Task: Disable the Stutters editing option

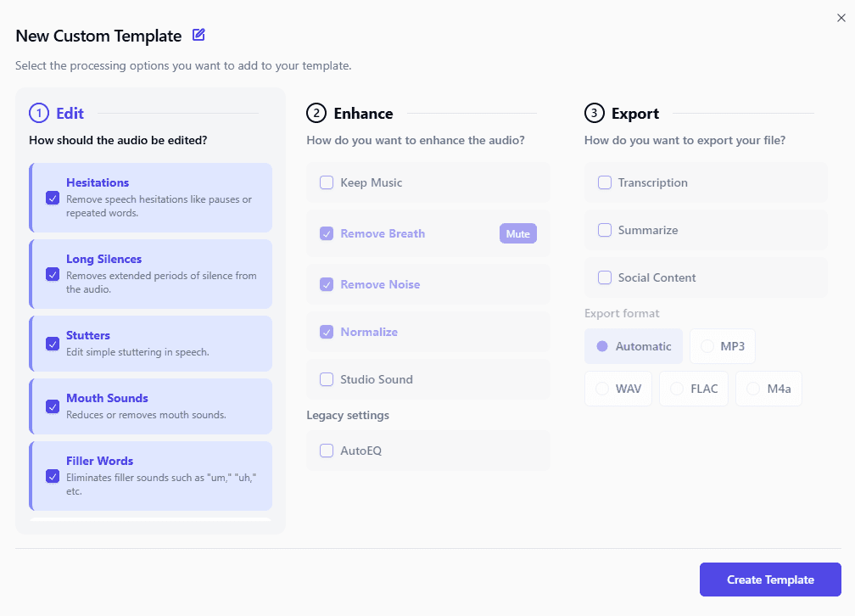Action: pos(53,344)
